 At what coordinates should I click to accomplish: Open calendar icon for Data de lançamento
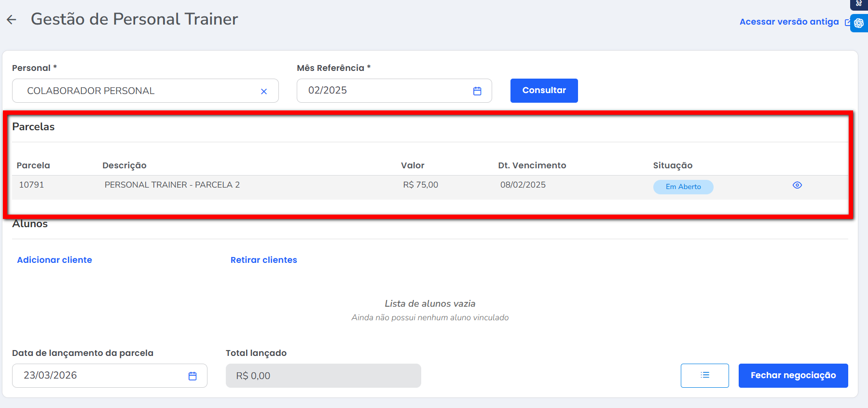(x=193, y=376)
